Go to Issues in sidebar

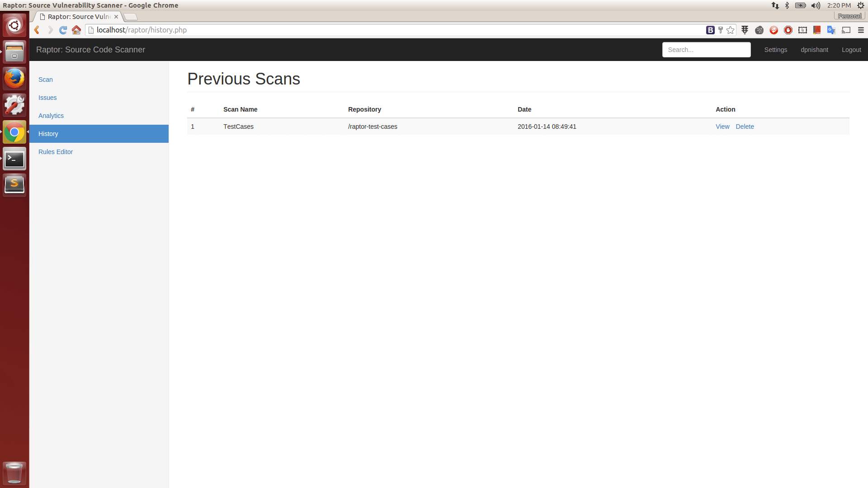(x=47, y=98)
